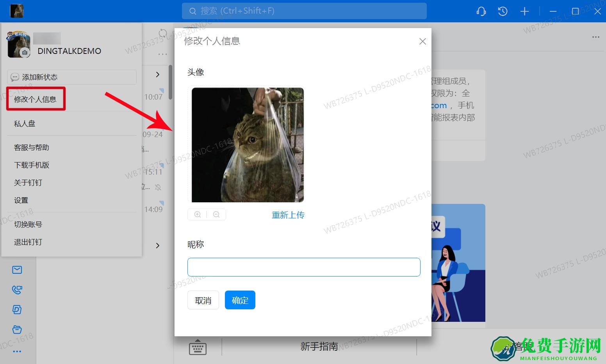
Task: Change avatar via camera icon
Action: (25, 52)
